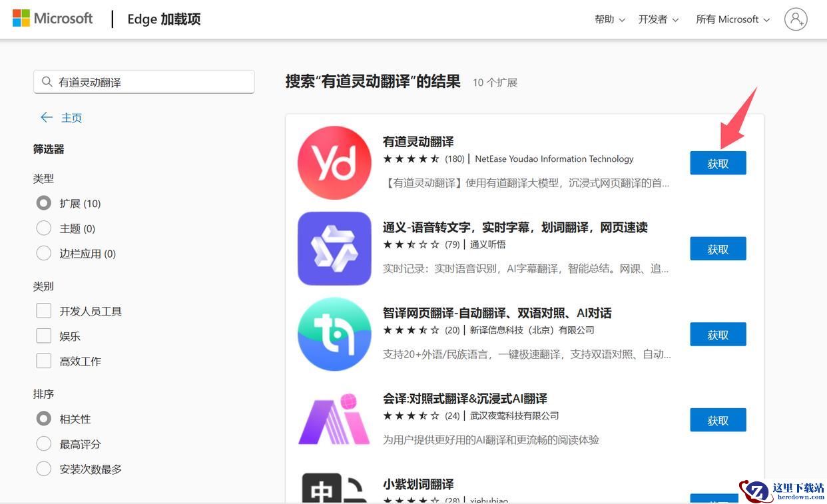Screen dimensions: 827x504
Task: Click the back arrow next to 主页
Action: (x=46, y=118)
